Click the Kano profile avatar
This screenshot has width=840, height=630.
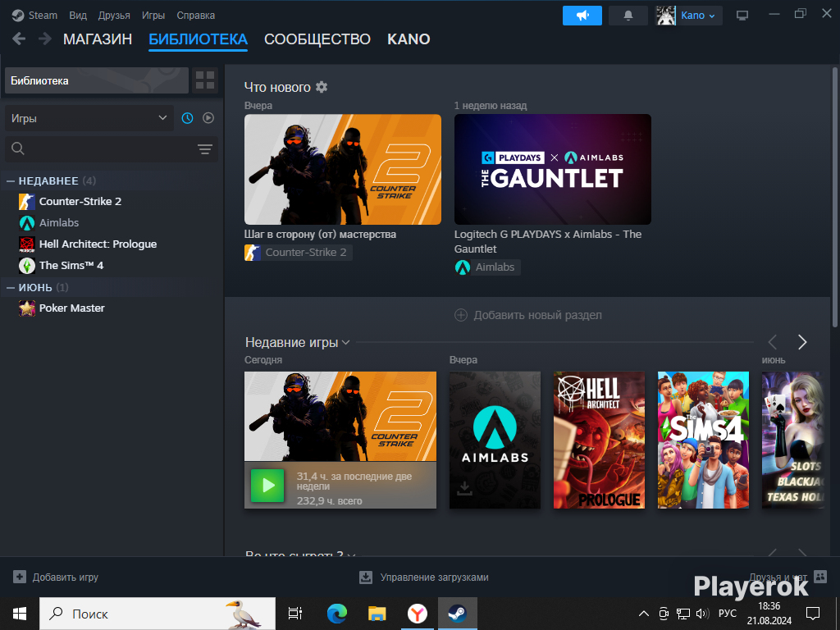[x=666, y=16]
